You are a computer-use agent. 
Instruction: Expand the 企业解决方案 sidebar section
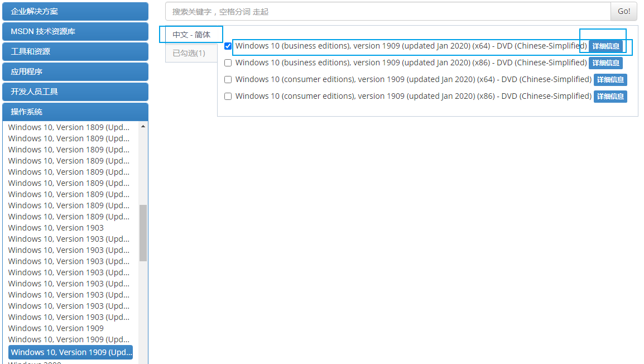[75, 12]
